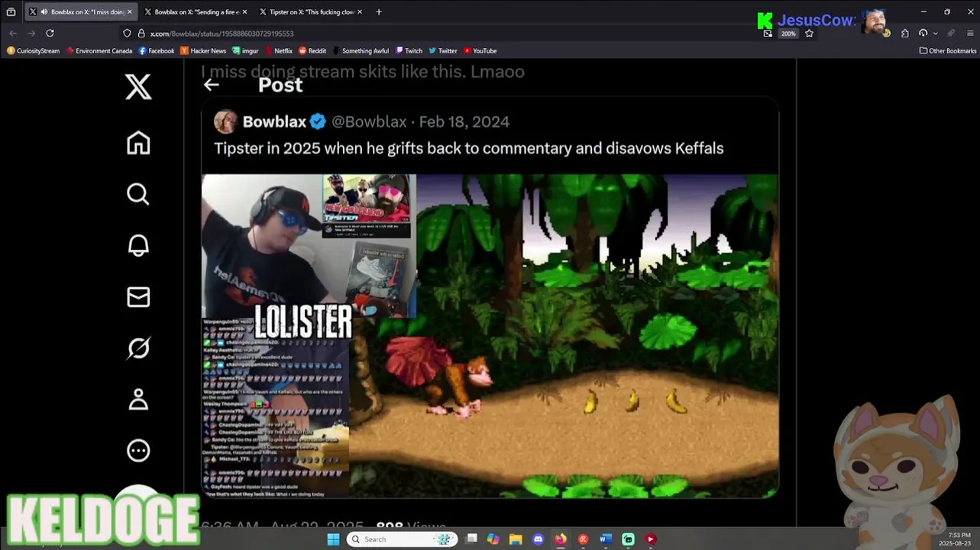
Task: Open imgur bookmark
Action: click(x=245, y=51)
